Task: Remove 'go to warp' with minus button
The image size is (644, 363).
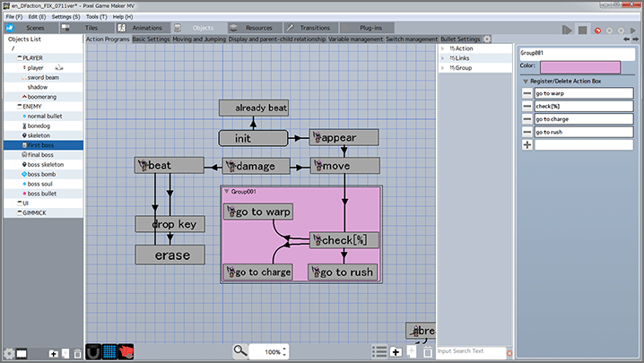Action: 527,93
